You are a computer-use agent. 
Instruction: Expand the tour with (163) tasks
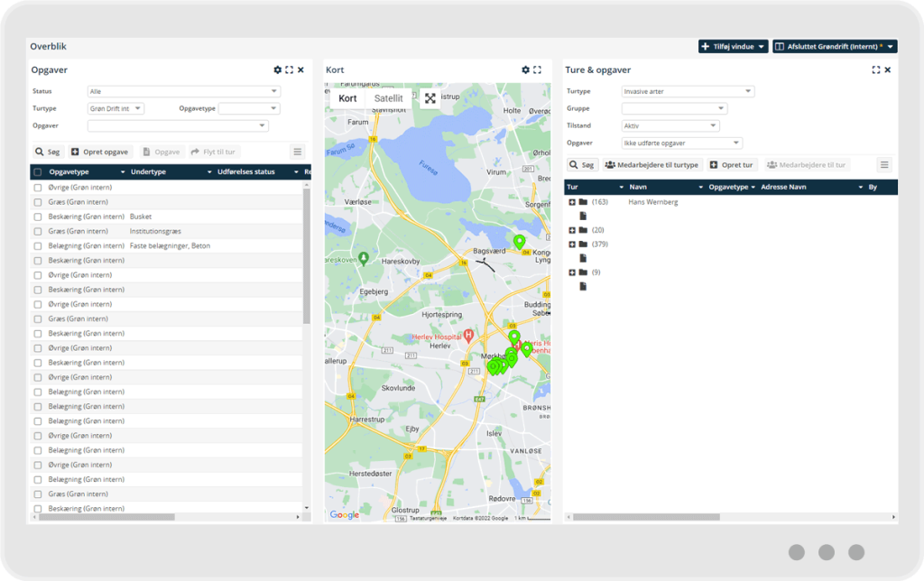tap(571, 202)
